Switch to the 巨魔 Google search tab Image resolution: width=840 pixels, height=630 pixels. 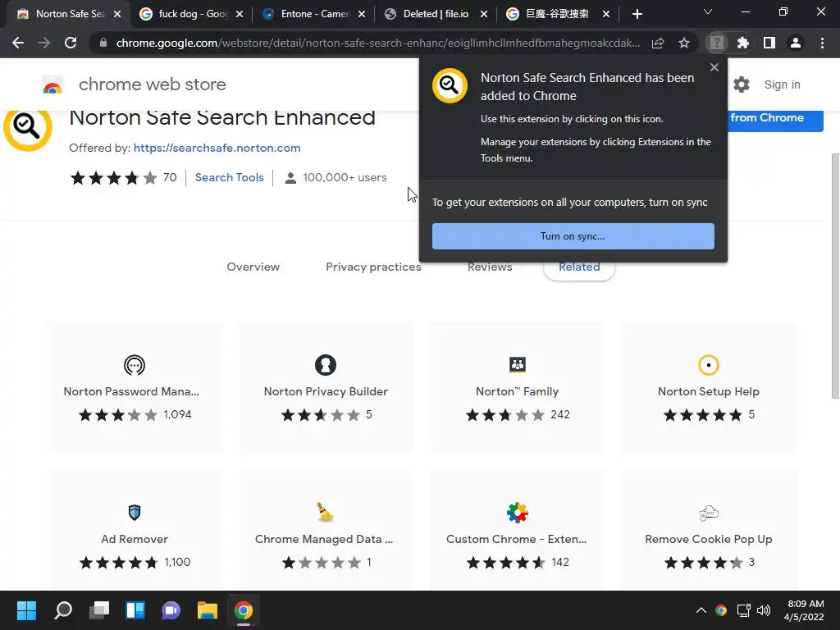[x=557, y=14]
